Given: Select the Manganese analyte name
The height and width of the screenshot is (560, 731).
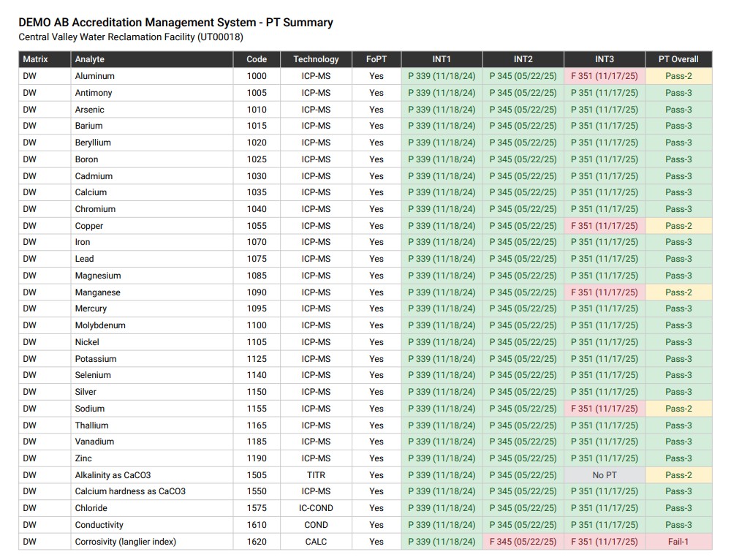Looking at the screenshot, I should 97,292.
